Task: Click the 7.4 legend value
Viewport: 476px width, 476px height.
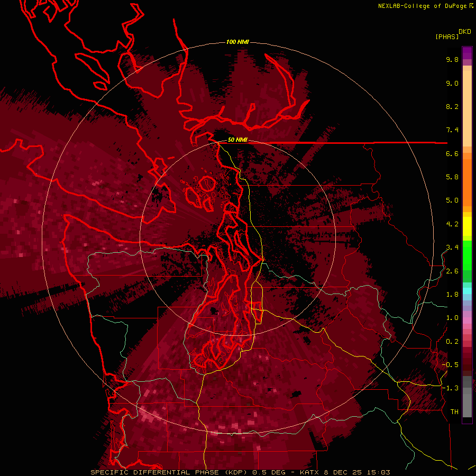Action: pyautogui.click(x=452, y=130)
